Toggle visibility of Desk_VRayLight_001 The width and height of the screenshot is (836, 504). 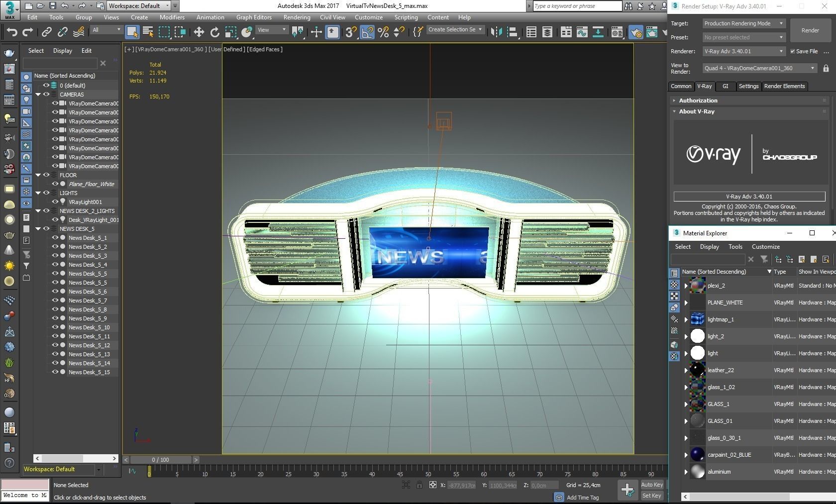point(55,220)
